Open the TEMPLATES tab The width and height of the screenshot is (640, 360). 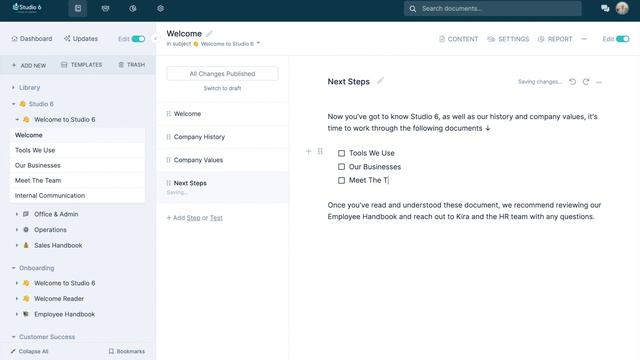(81, 65)
